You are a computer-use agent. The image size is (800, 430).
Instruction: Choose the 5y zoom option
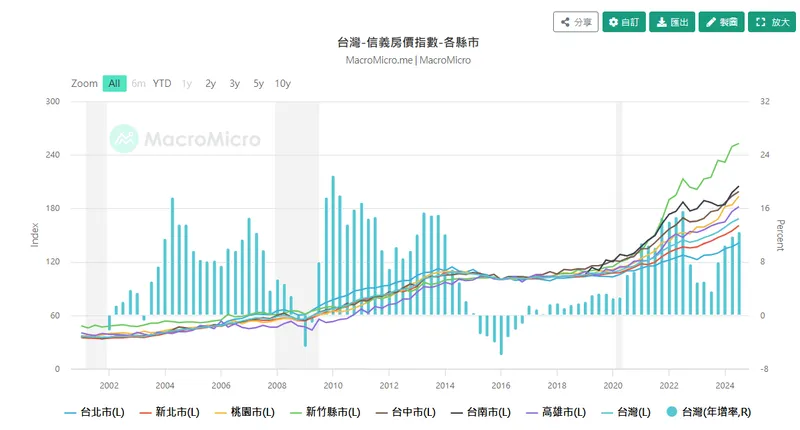tap(258, 83)
